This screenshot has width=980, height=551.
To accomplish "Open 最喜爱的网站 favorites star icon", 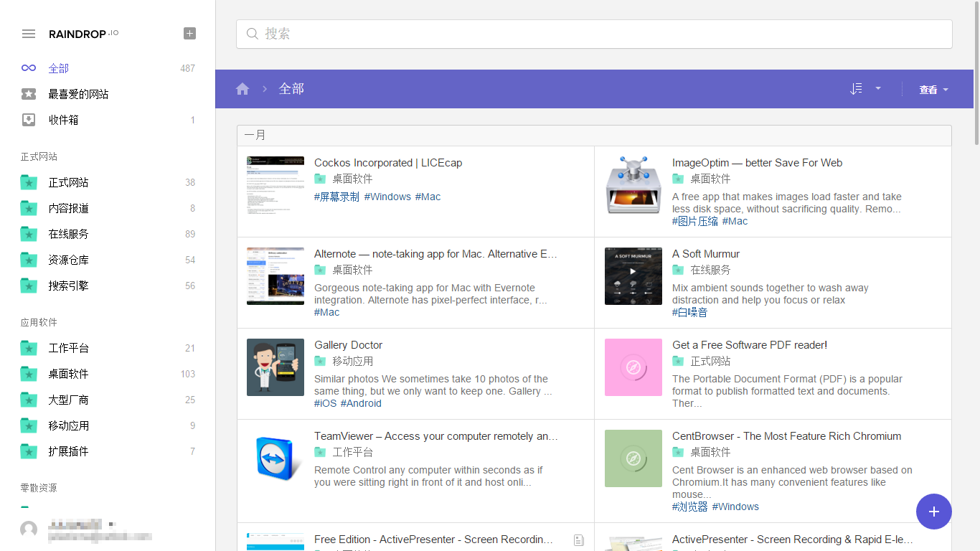I will click(x=29, y=94).
